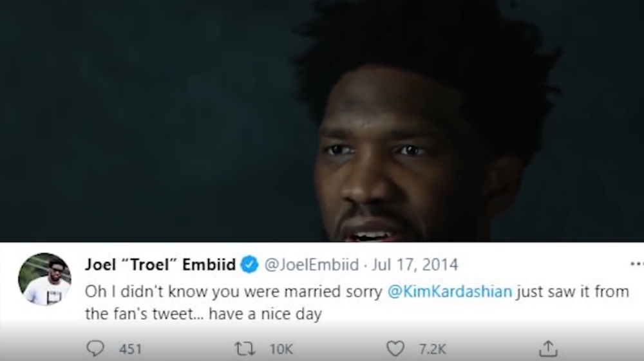Open the @JoelEmbiid handle link
The height and width of the screenshot is (361, 644).
(311, 264)
